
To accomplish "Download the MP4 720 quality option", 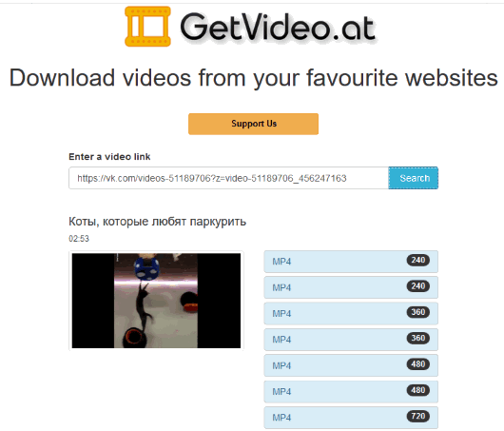I will point(351,418).
